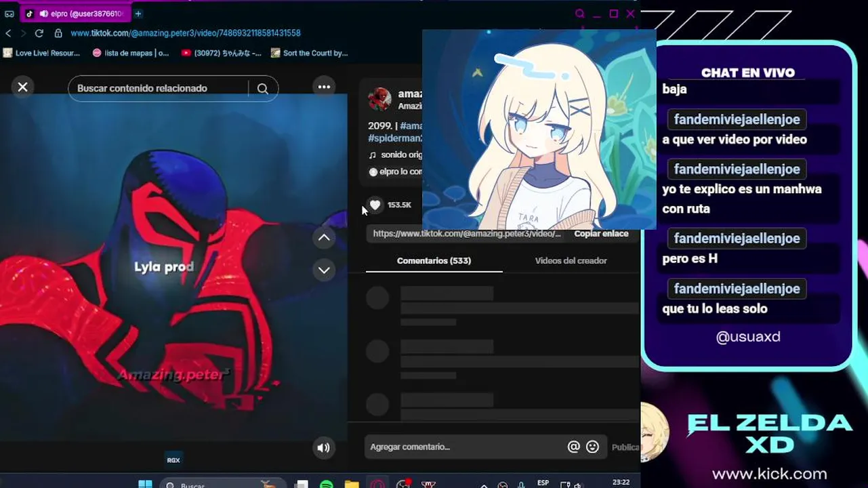Click the www.kick.com text
This screenshot has height=488, width=868.
click(x=769, y=474)
